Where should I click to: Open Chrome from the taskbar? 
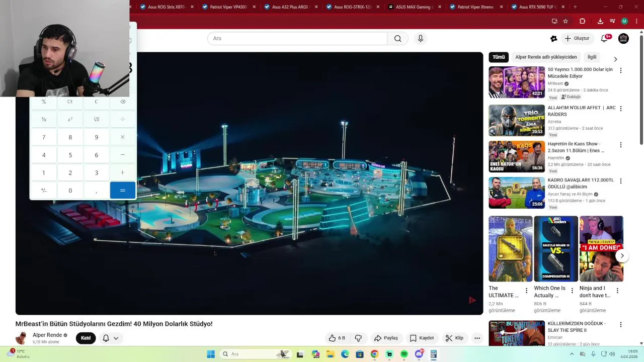374,354
